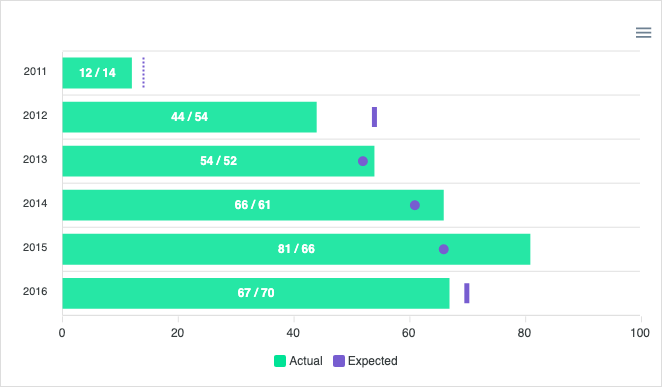Click the purple Expected legend swatch

[x=339, y=361]
